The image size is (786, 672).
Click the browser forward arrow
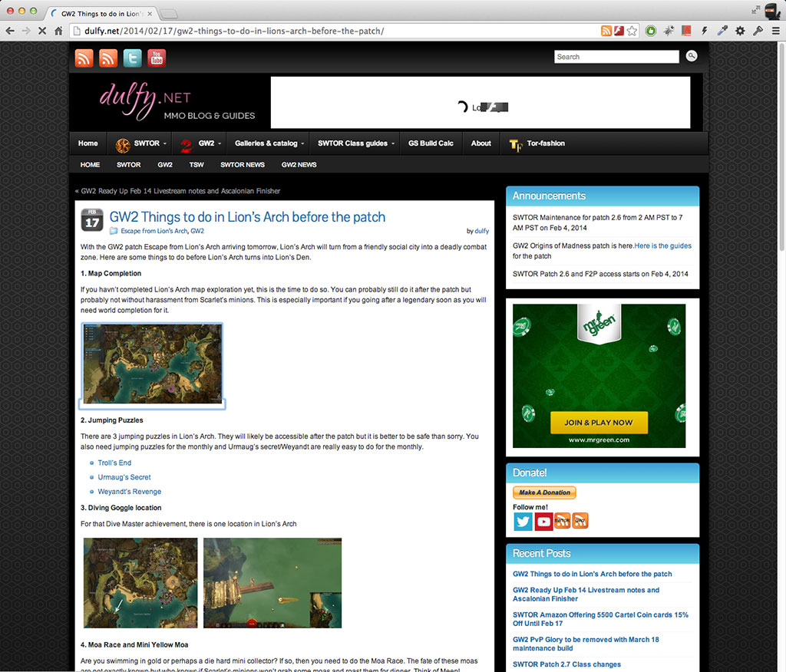(x=26, y=31)
